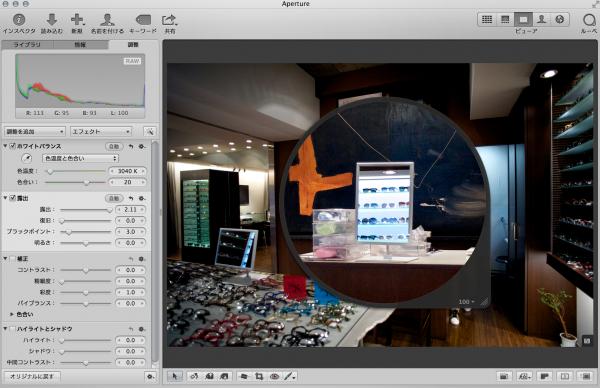Open the Keywords (キーワード) tag icon

(143, 20)
